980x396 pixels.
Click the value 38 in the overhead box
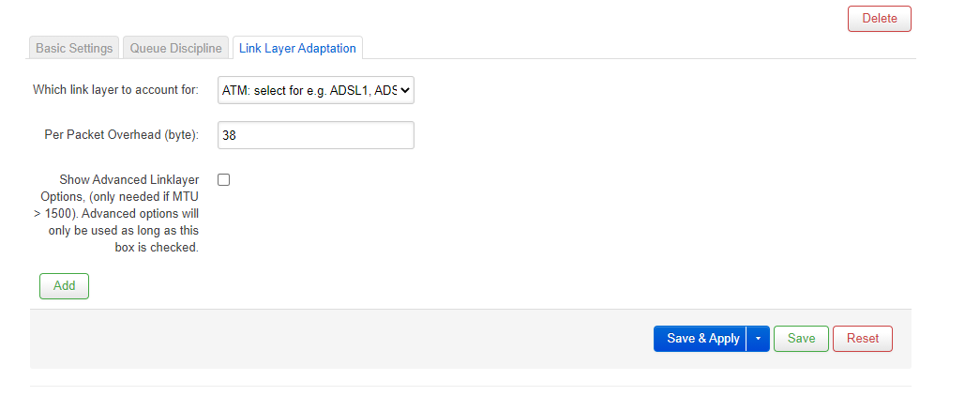(x=229, y=135)
